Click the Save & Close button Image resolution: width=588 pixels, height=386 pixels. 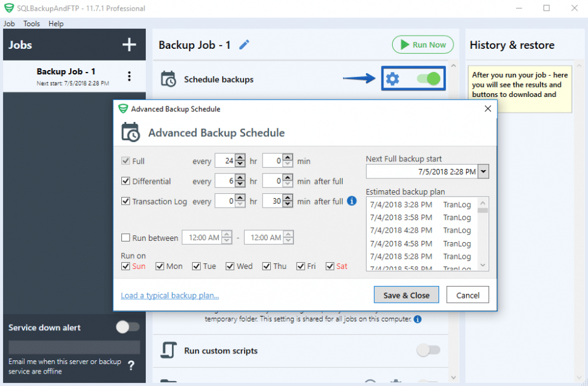(x=406, y=295)
